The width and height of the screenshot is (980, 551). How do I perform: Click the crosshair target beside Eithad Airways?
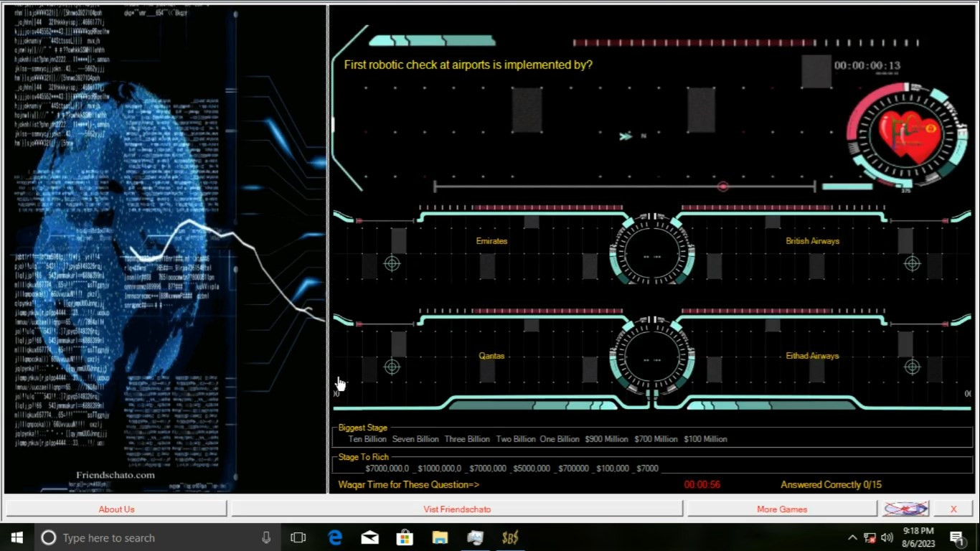click(x=912, y=367)
